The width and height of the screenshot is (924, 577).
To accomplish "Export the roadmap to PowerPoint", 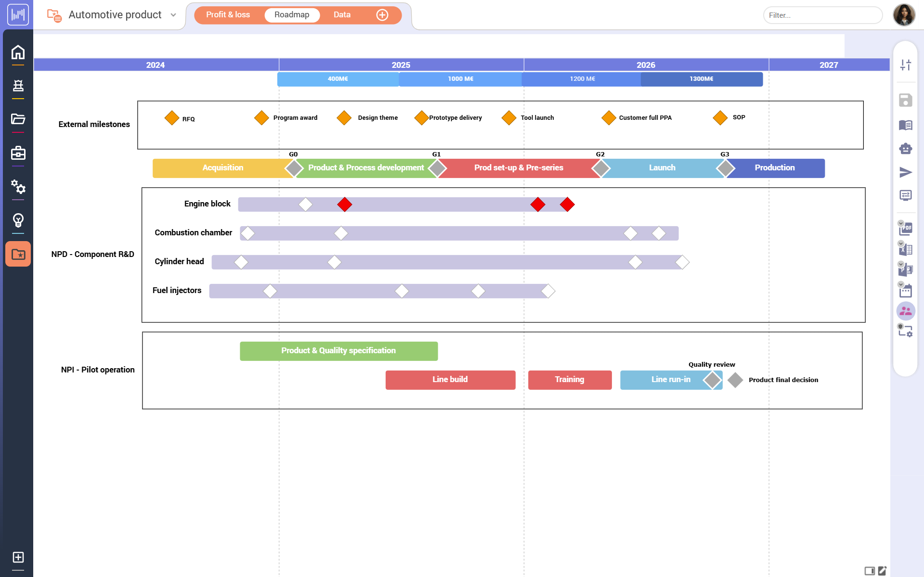I will tap(906, 270).
